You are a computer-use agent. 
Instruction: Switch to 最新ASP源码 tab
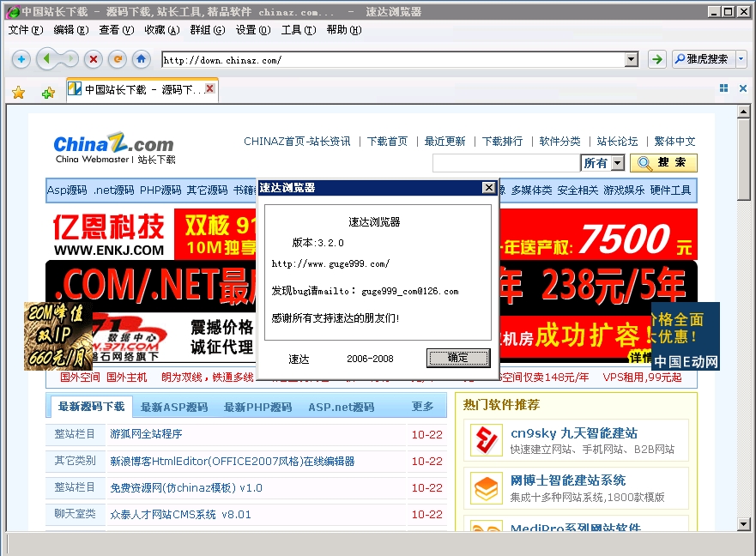pos(174,407)
